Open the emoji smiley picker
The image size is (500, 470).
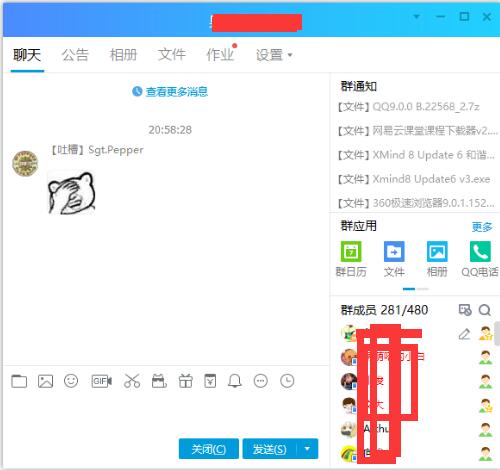point(71,381)
